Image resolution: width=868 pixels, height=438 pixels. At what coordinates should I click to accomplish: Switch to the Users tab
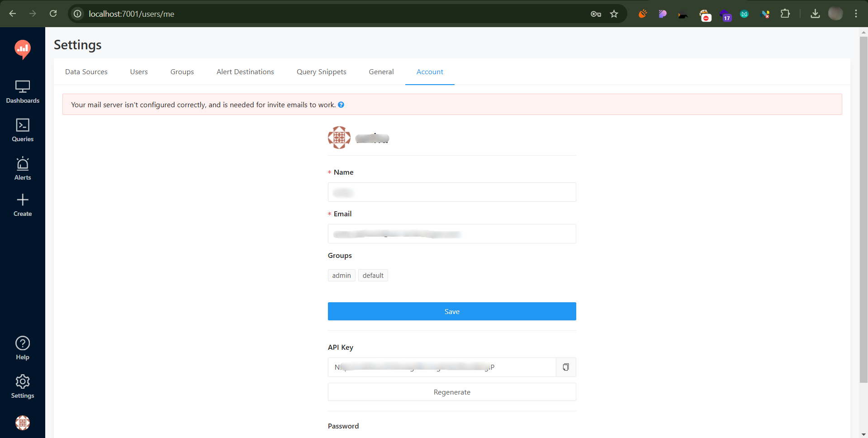(138, 71)
